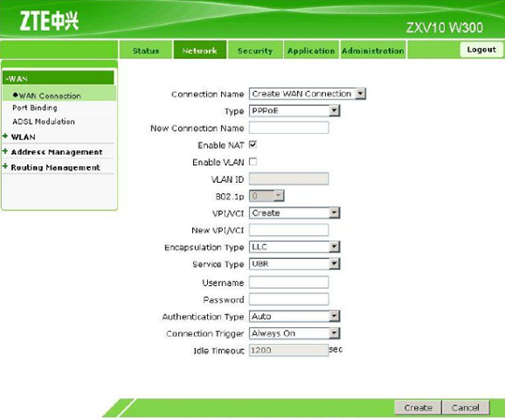Open Connection Trigger dropdown

[x=294, y=334]
